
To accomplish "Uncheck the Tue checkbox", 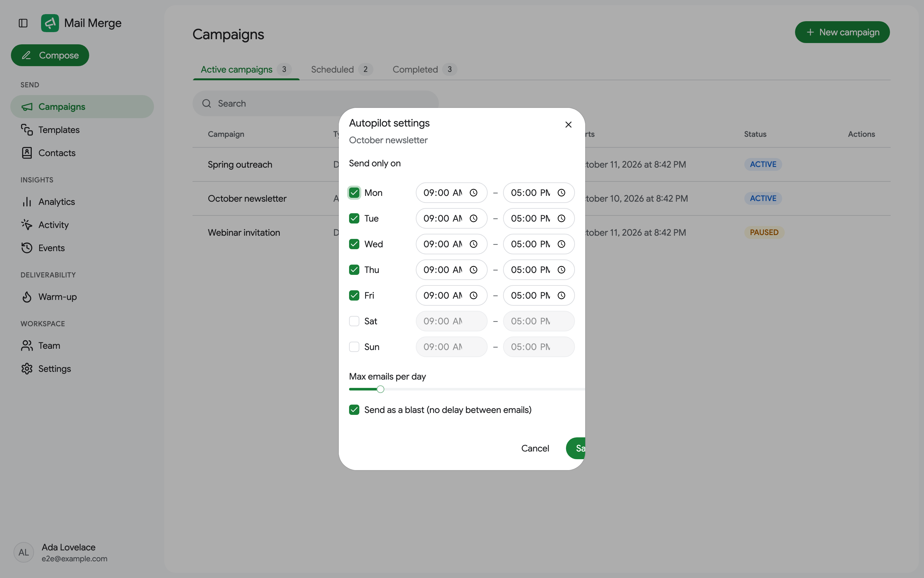I will (x=354, y=218).
